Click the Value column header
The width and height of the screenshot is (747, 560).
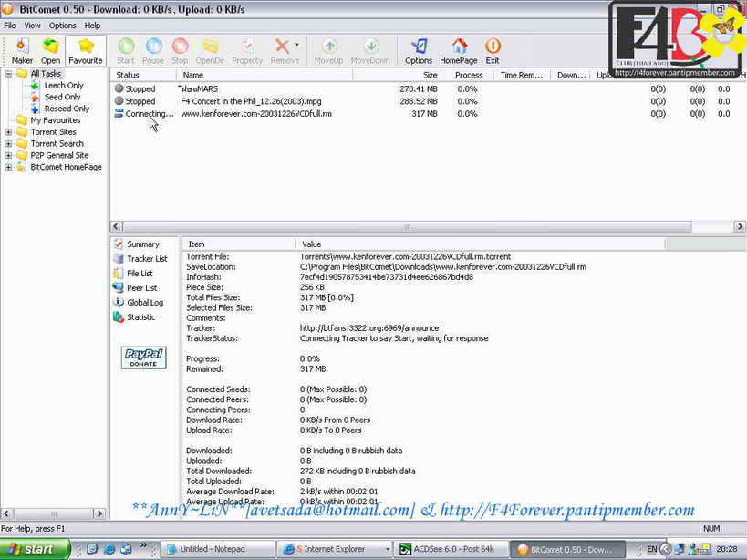click(480, 244)
